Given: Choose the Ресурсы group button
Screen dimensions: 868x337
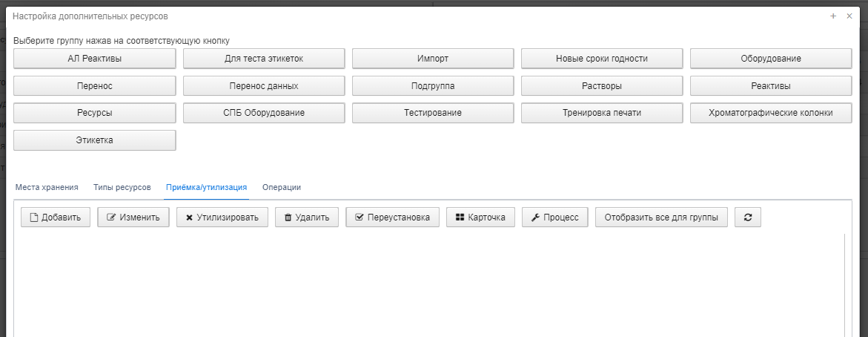Looking at the screenshot, I should [95, 113].
